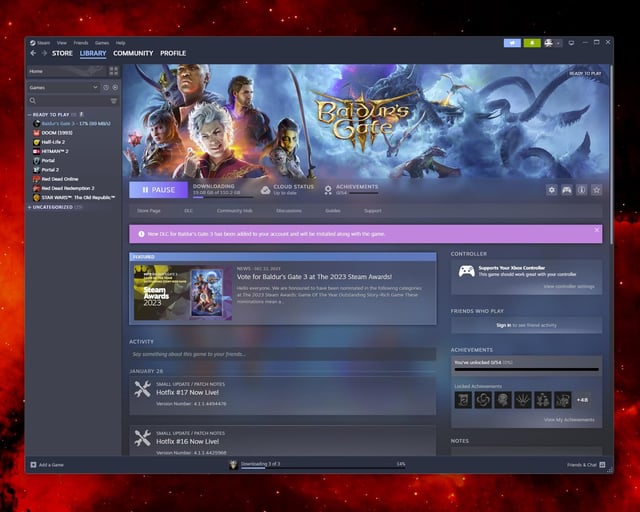Switch to the COMMUNITY tab

133,53
